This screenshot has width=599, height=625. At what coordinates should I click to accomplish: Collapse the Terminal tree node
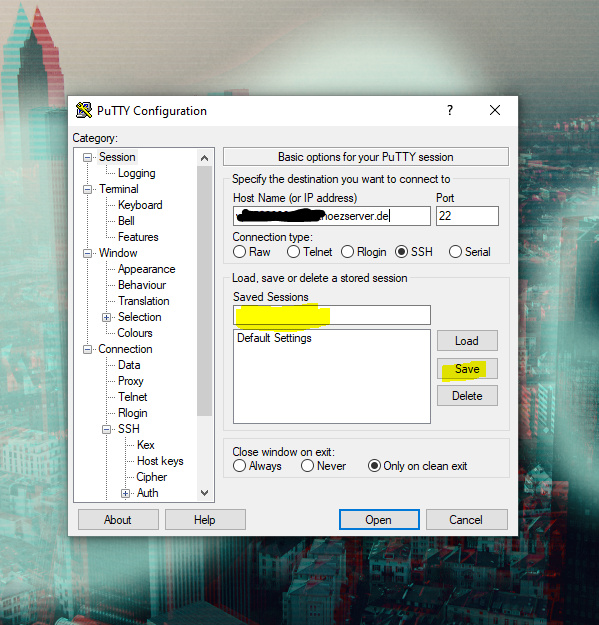pyautogui.click(x=87, y=189)
